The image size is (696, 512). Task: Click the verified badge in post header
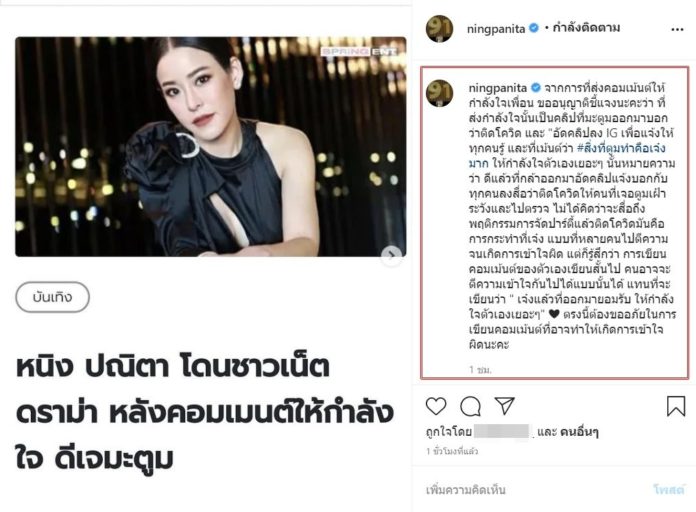point(534,28)
